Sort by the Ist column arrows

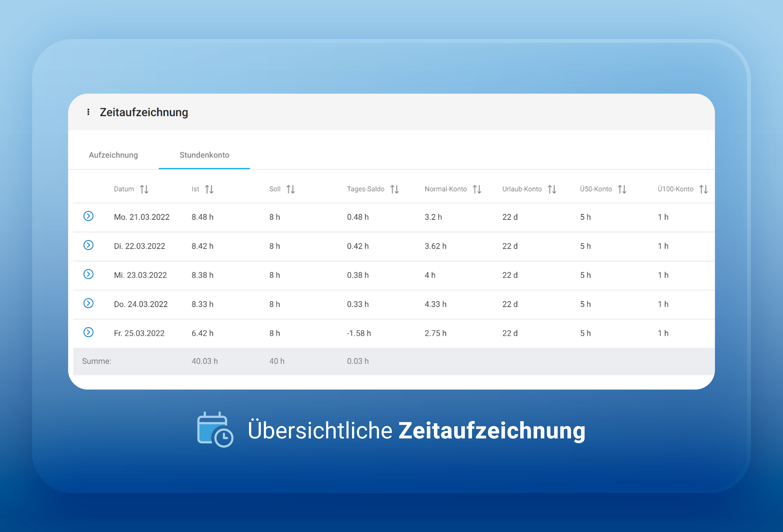[x=209, y=189]
